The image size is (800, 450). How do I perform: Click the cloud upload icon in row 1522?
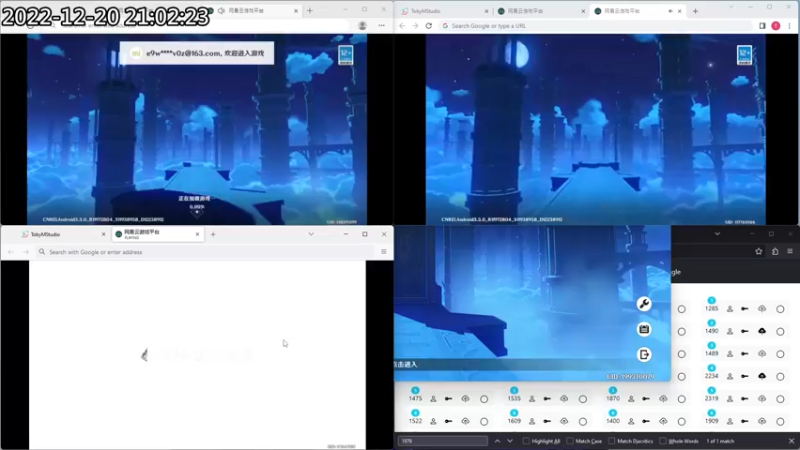465,421
